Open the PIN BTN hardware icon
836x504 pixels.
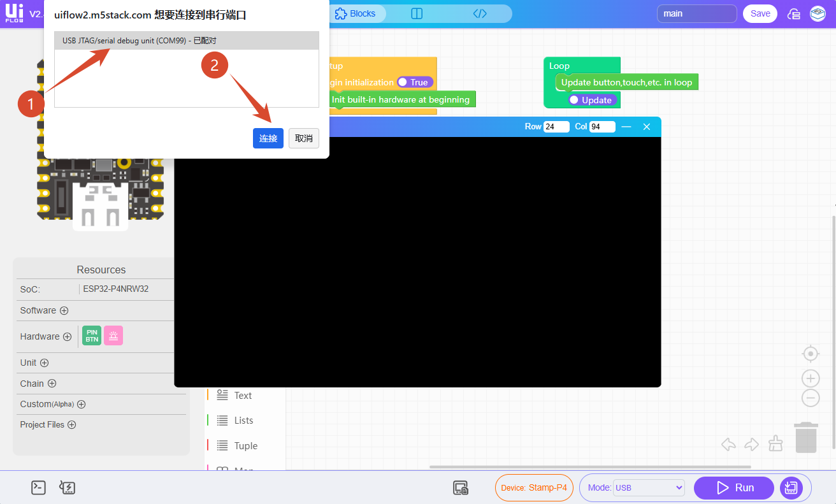click(92, 336)
